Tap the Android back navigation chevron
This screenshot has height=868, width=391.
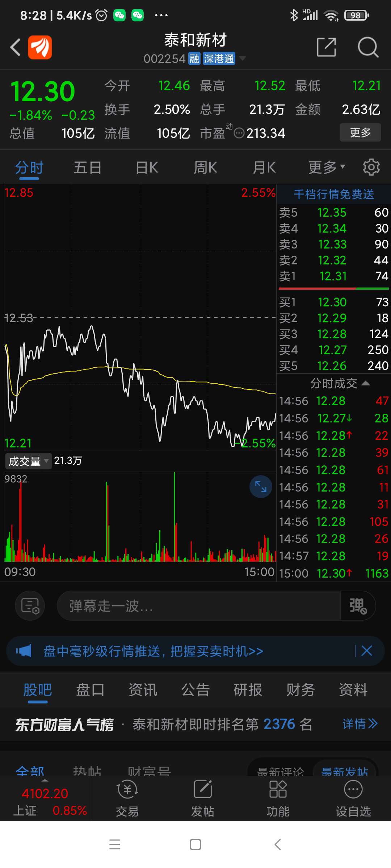click(x=278, y=844)
